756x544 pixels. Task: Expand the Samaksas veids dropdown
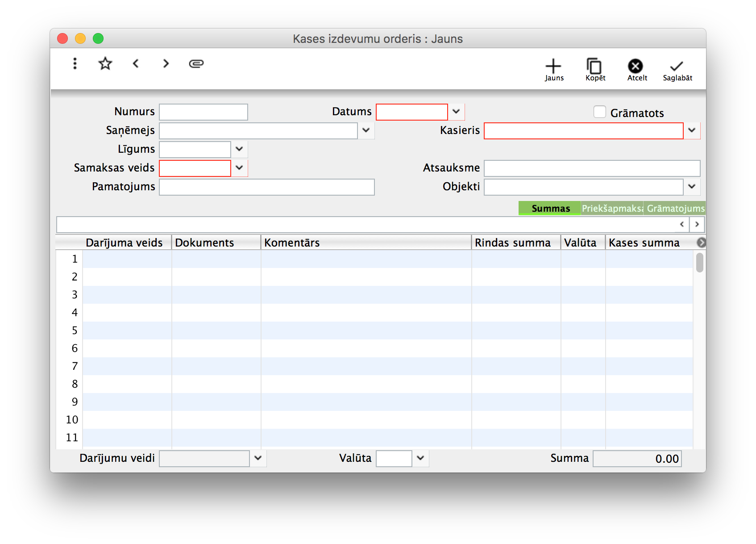click(x=239, y=168)
